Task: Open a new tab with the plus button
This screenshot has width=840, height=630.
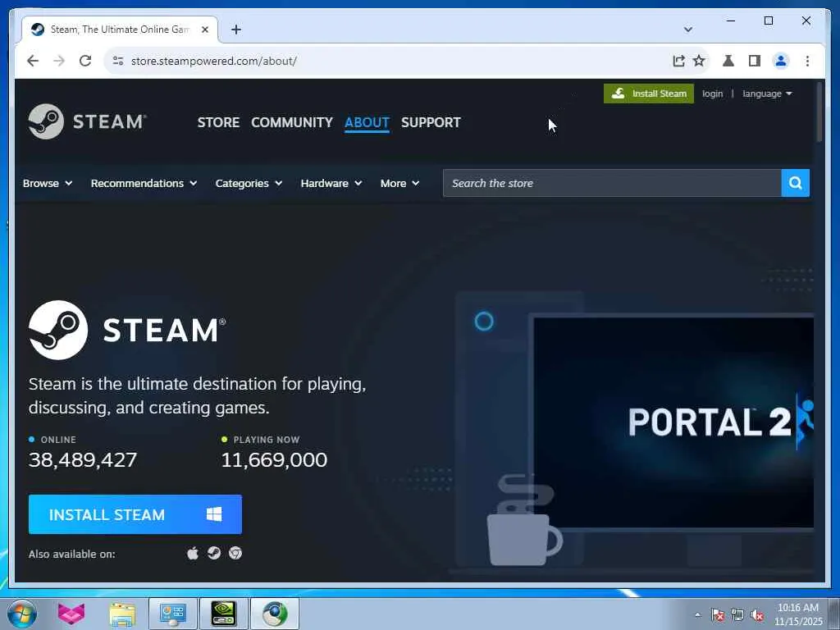Action: point(236,30)
